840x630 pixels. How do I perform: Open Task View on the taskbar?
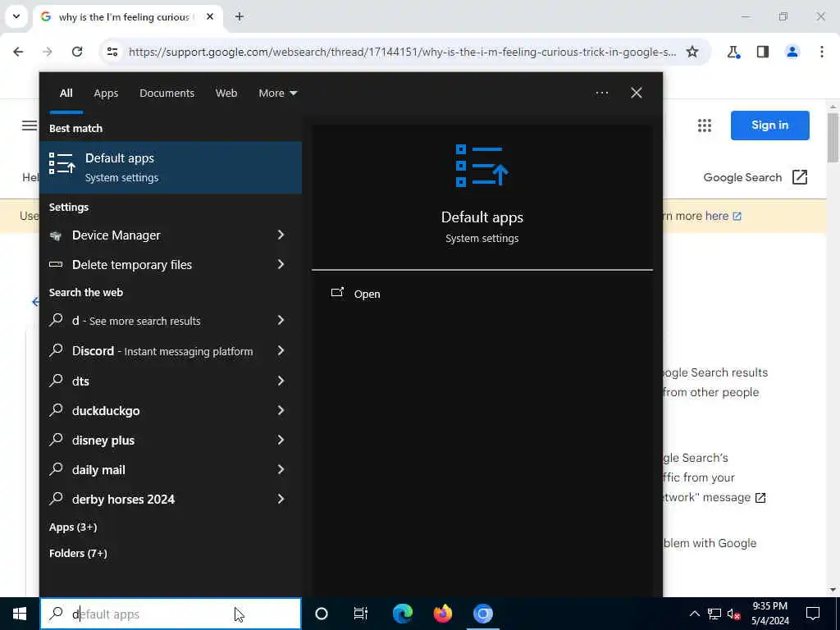point(361,614)
